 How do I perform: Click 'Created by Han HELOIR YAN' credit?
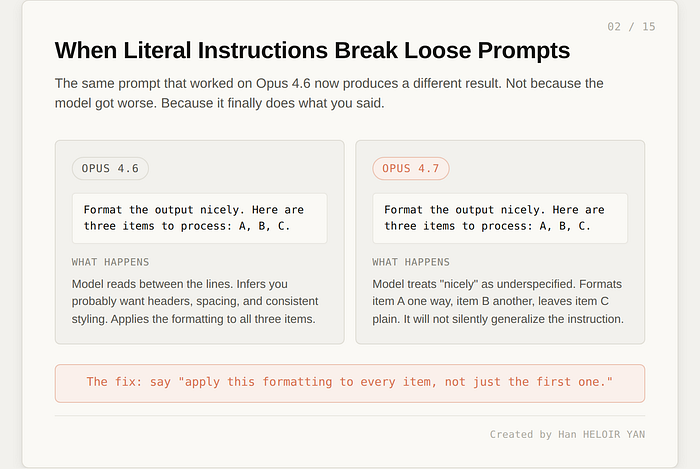click(x=567, y=434)
